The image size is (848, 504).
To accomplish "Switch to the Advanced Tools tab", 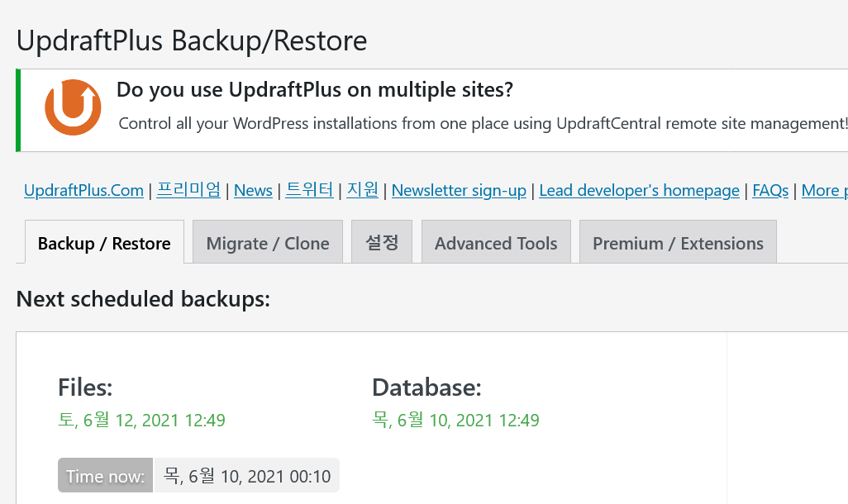I will (x=496, y=243).
